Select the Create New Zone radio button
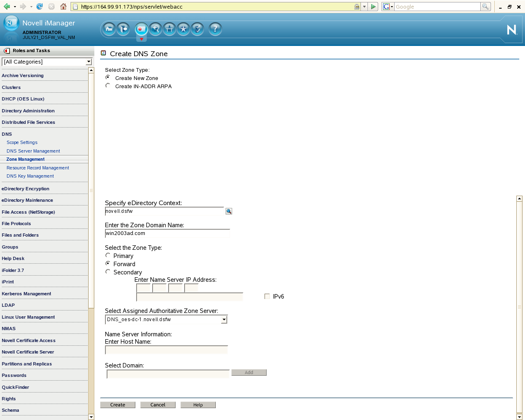The height and width of the screenshot is (420, 525). click(108, 78)
